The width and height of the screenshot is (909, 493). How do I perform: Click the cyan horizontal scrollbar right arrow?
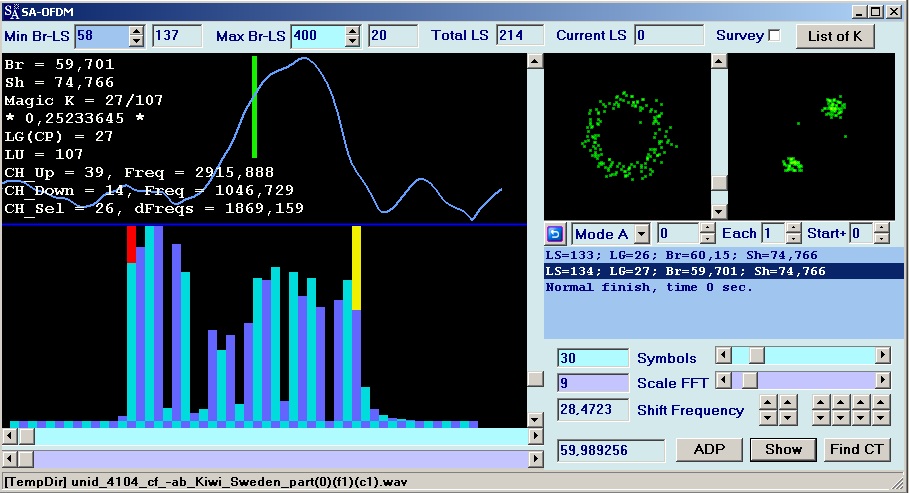[536, 436]
